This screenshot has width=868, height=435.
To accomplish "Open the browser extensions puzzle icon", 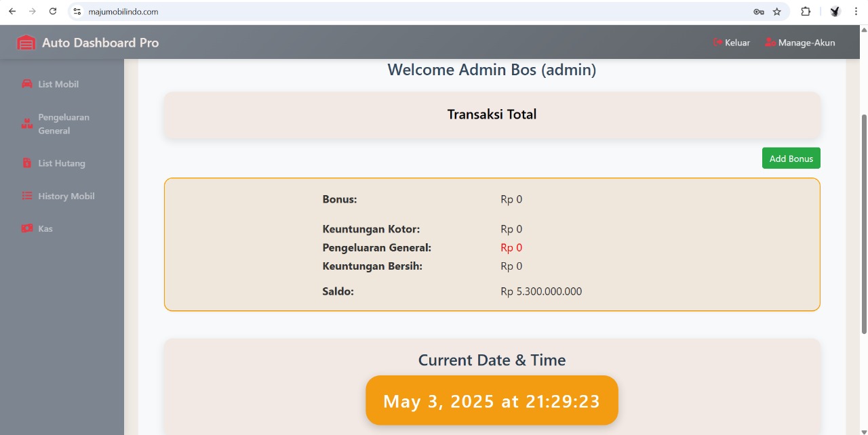I will coord(806,12).
